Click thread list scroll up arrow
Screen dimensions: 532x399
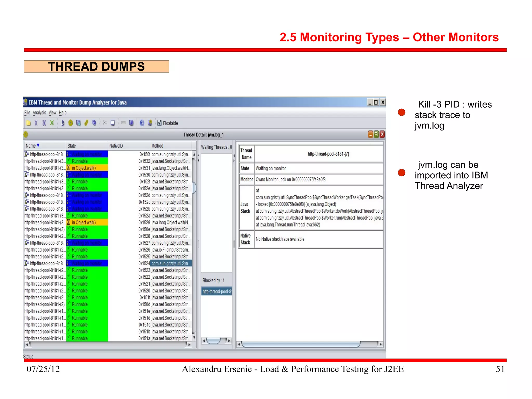click(x=194, y=154)
